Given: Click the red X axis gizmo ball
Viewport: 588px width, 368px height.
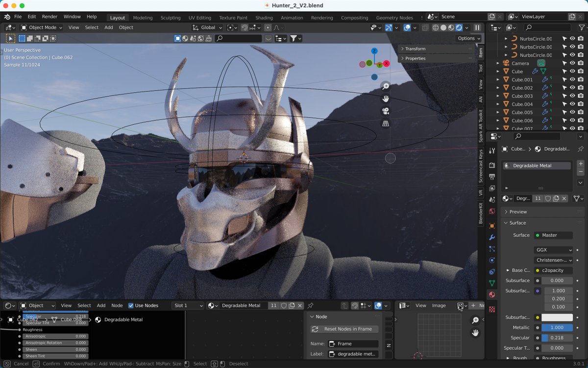Looking at the screenshot, I should coord(387,64).
